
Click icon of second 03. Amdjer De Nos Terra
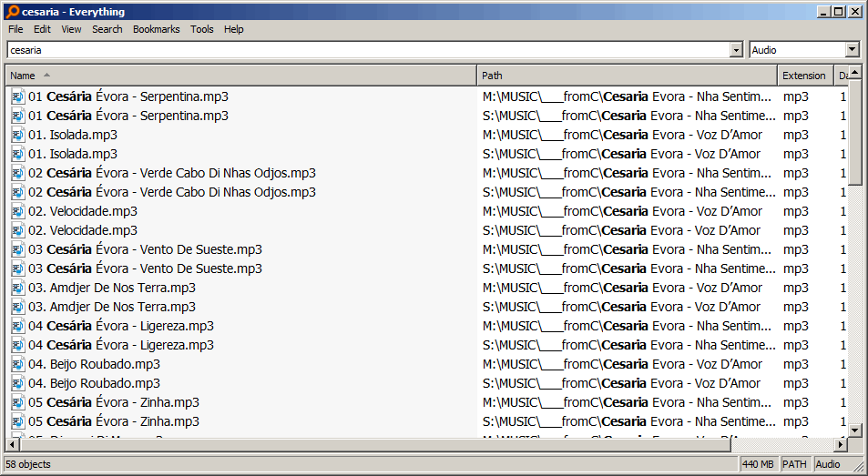[18, 307]
